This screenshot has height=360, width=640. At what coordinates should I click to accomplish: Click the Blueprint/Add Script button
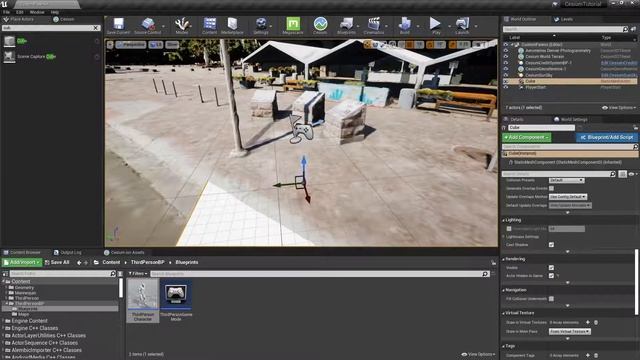tap(606, 137)
